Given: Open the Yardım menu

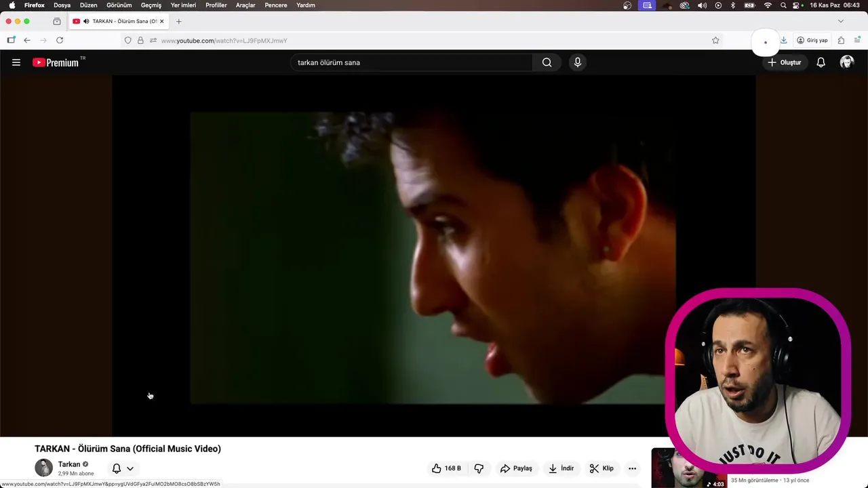Looking at the screenshot, I should click(x=306, y=5).
